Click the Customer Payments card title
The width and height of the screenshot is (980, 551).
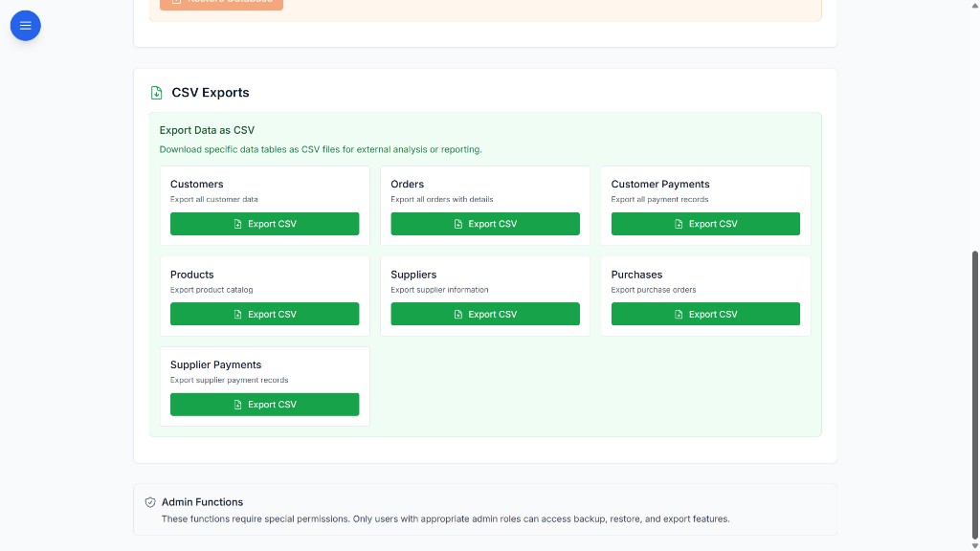(x=660, y=184)
